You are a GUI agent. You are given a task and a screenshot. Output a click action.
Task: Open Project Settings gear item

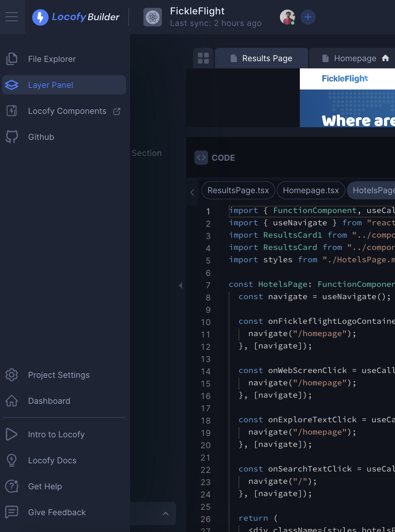coord(59,375)
